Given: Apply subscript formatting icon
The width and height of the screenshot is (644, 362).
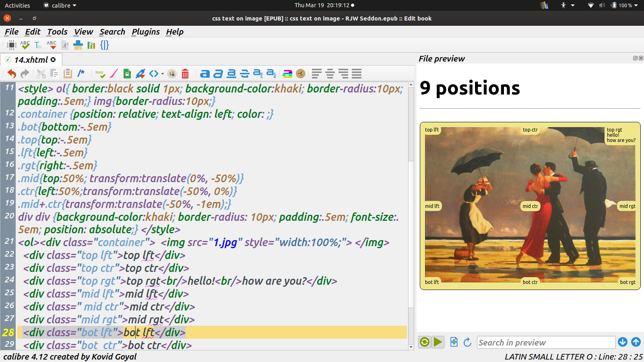Looking at the screenshot, I should click(x=258, y=74).
